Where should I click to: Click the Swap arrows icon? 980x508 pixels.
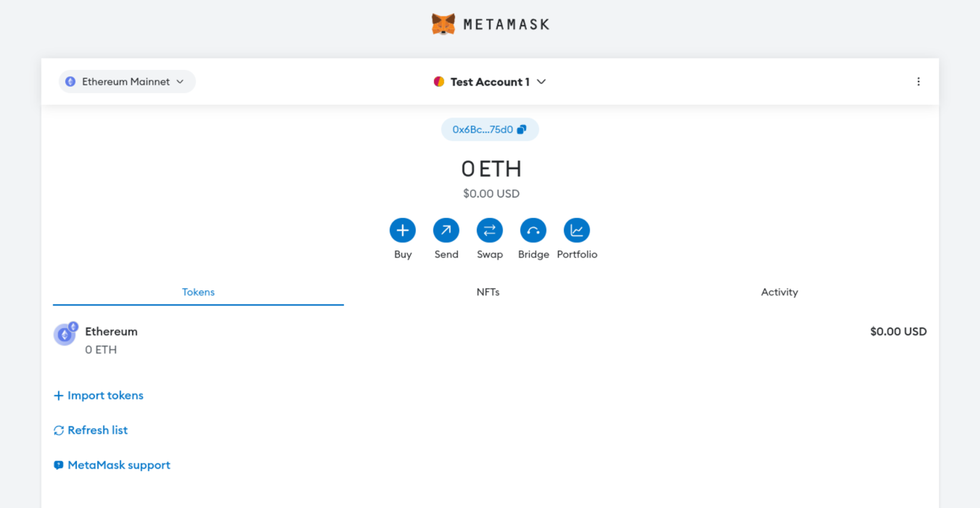(490, 230)
